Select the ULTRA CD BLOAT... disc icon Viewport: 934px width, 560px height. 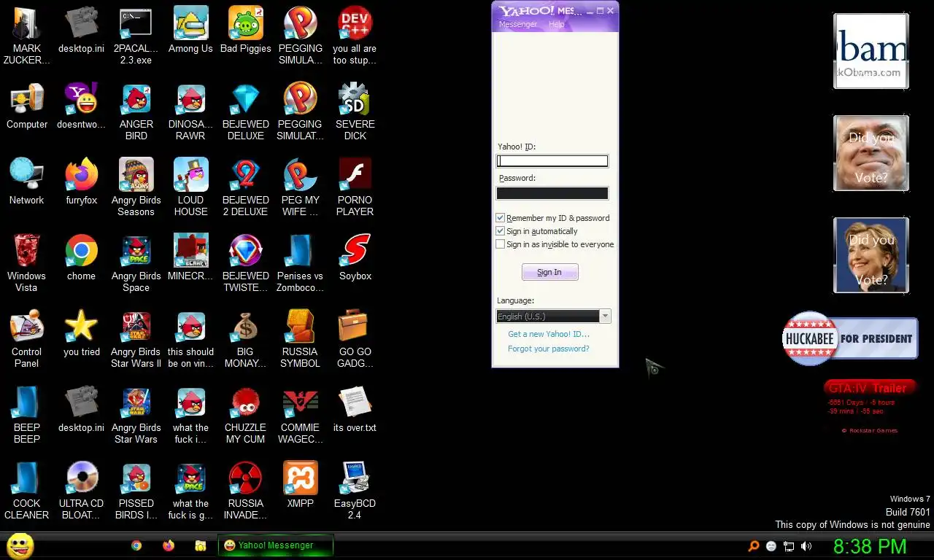81,478
